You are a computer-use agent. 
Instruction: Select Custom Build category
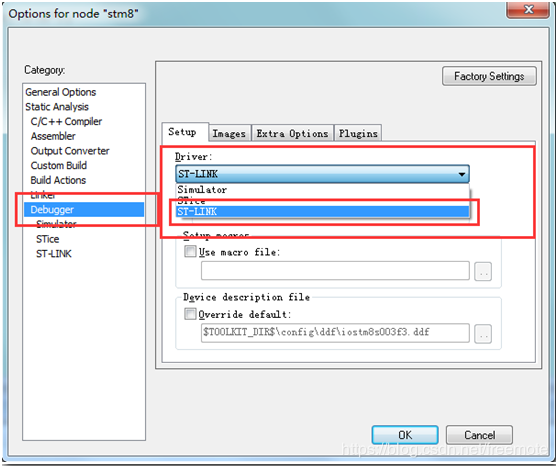pyautogui.click(x=59, y=165)
